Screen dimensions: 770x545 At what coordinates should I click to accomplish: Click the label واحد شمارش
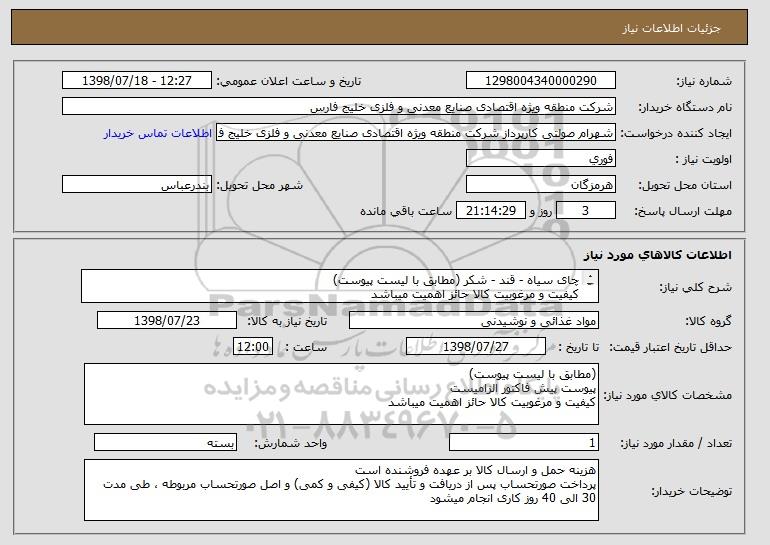(x=291, y=443)
